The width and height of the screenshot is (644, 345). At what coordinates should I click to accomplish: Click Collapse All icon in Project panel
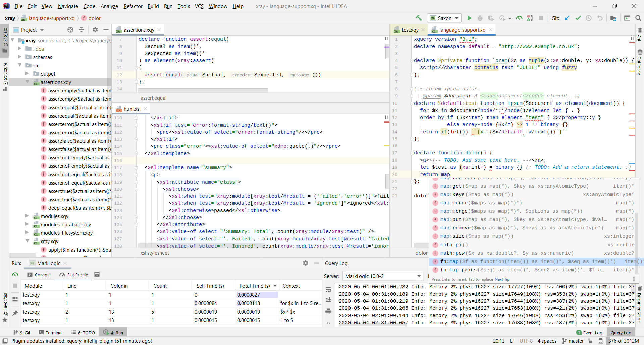click(x=82, y=30)
